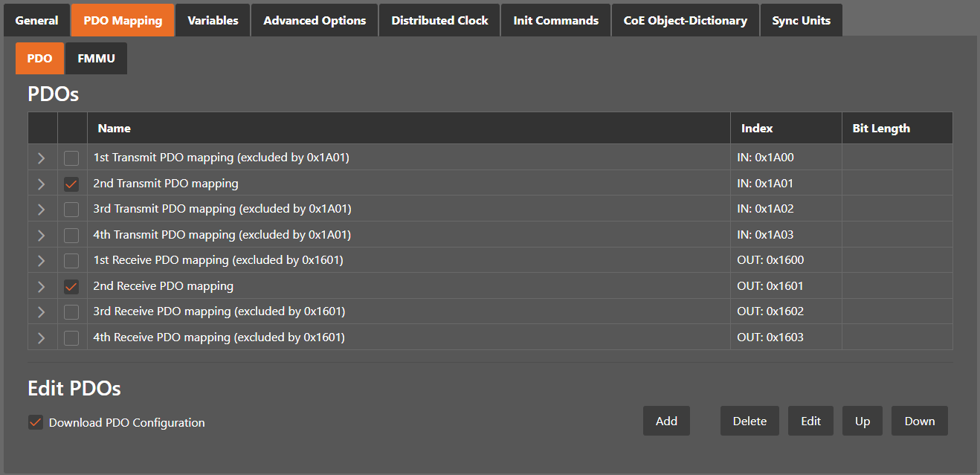Expand the 2nd Transmit PDO mapping row
980x475 pixels.
click(42, 184)
